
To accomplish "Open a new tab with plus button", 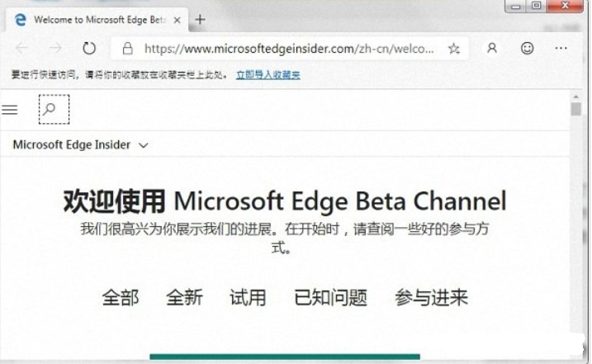I will (x=200, y=20).
